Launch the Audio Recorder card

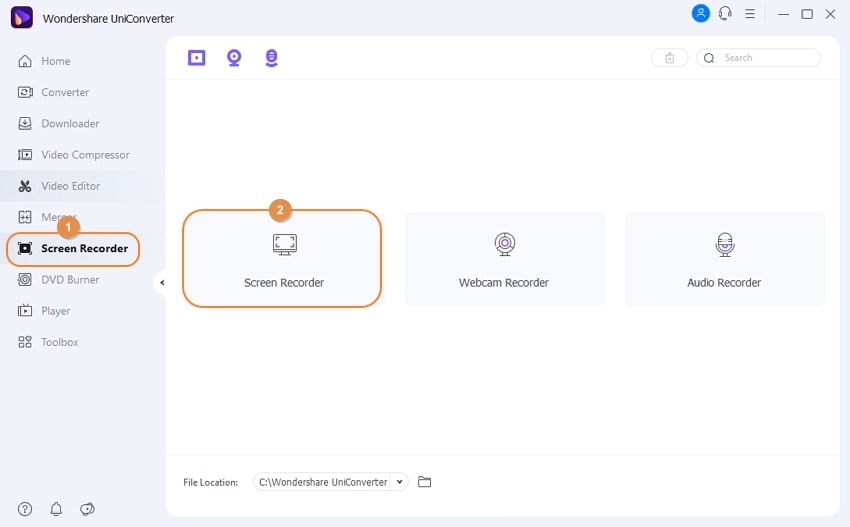tap(724, 259)
